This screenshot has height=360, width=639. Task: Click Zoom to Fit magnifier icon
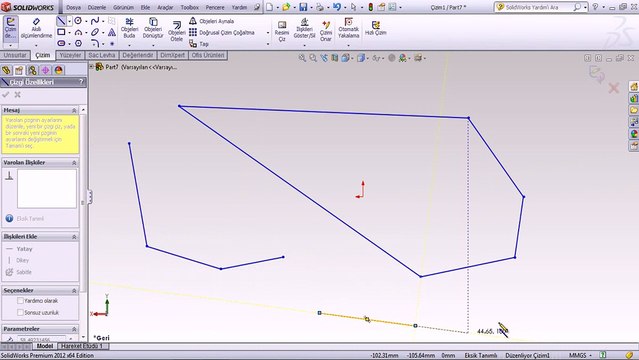(302, 58)
